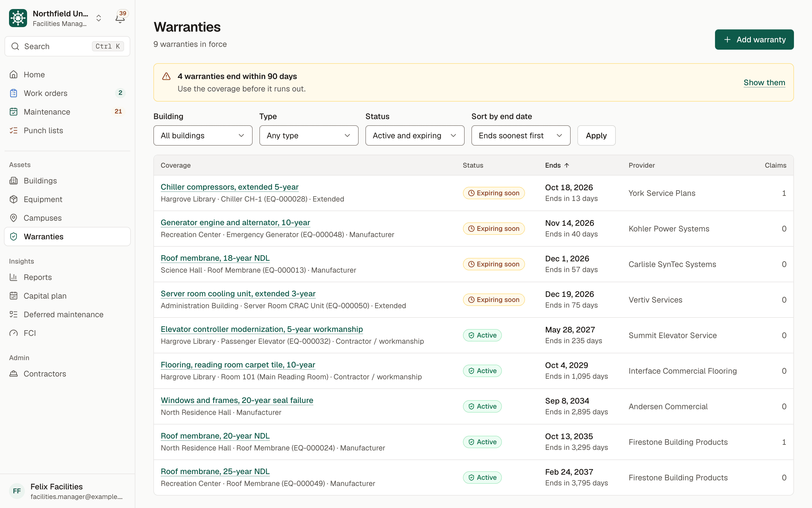Click York Service Plans provider text
This screenshot has width=812, height=508.
662,193
